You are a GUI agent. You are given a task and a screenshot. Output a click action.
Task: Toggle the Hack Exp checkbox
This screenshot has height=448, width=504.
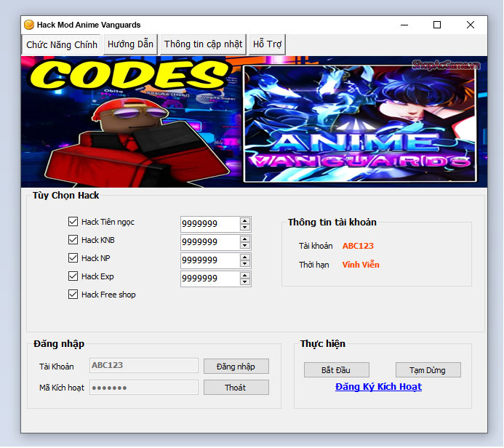[x=73, y=276]
